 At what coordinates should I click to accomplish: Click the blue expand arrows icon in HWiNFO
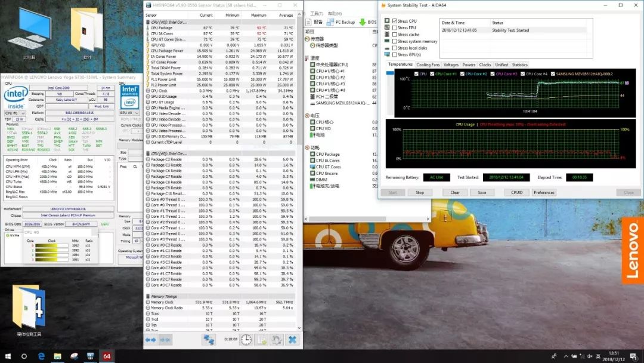pyautogui.click(x=151, y=339)
